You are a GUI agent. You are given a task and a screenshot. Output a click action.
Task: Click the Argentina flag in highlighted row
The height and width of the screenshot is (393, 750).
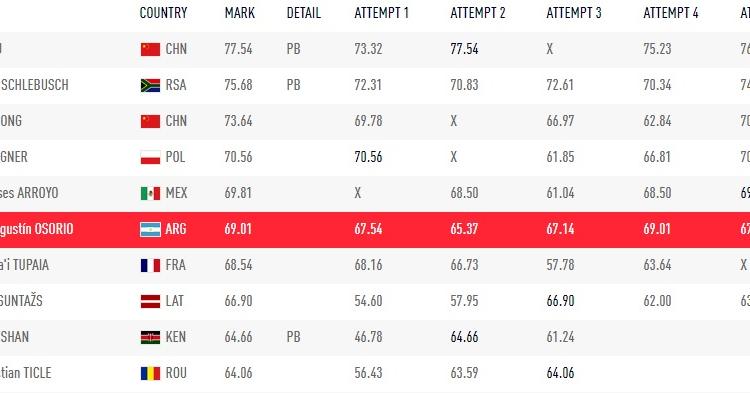(x=150, y=229)
